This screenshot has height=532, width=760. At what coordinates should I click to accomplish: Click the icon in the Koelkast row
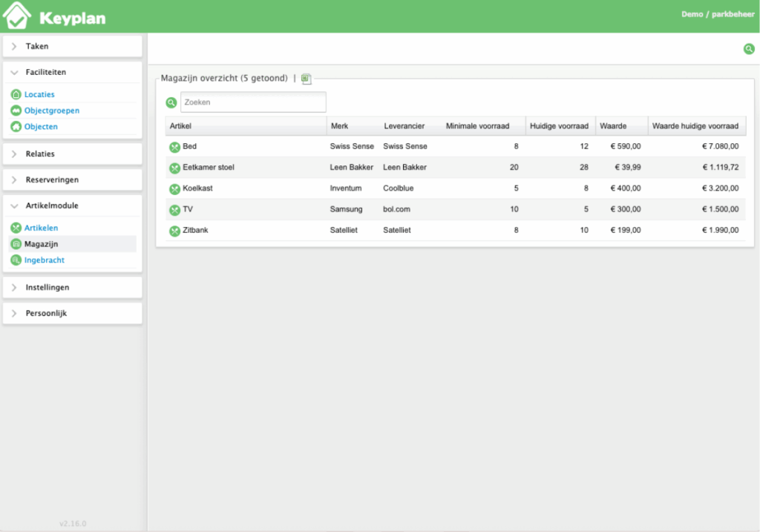174,188
